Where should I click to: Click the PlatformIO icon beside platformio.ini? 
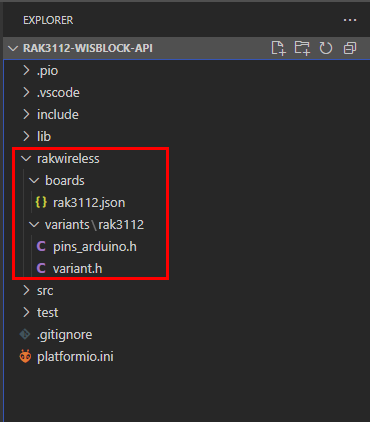click(25, 356)
